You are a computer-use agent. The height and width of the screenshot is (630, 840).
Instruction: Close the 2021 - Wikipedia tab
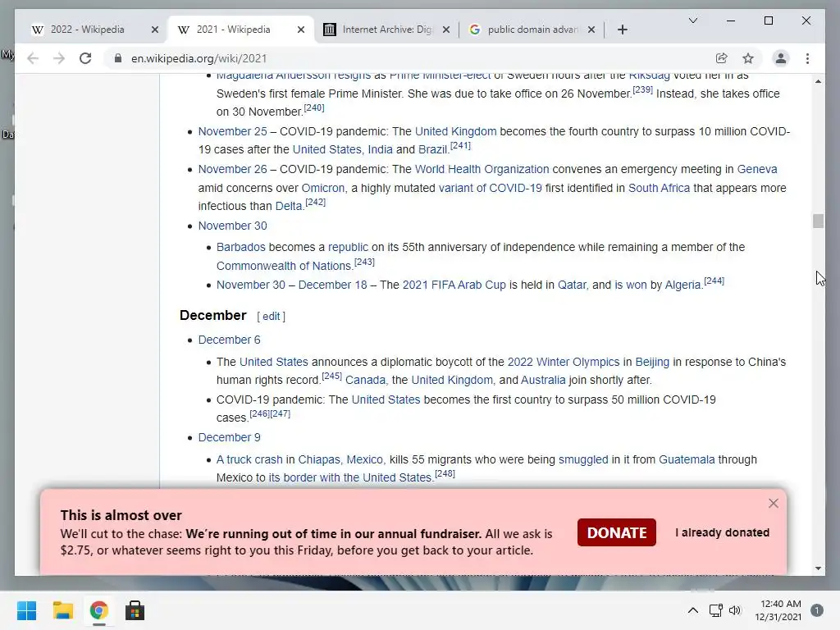coord(301,30)
